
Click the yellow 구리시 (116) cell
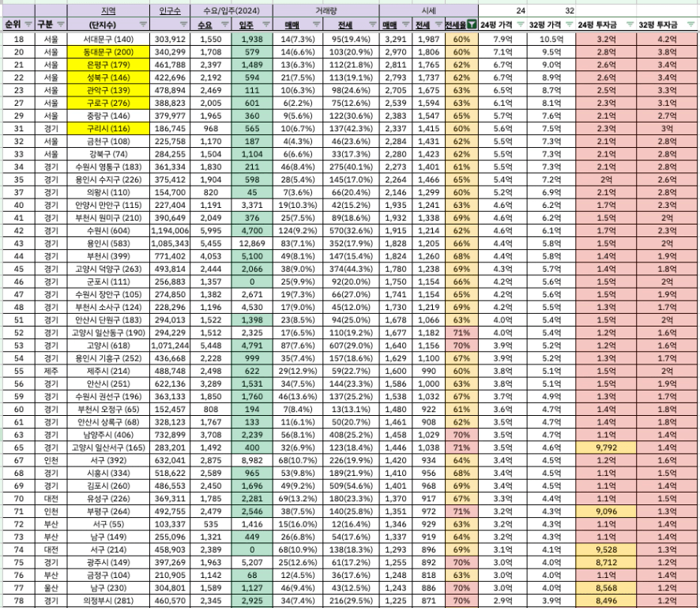point(108,129)
